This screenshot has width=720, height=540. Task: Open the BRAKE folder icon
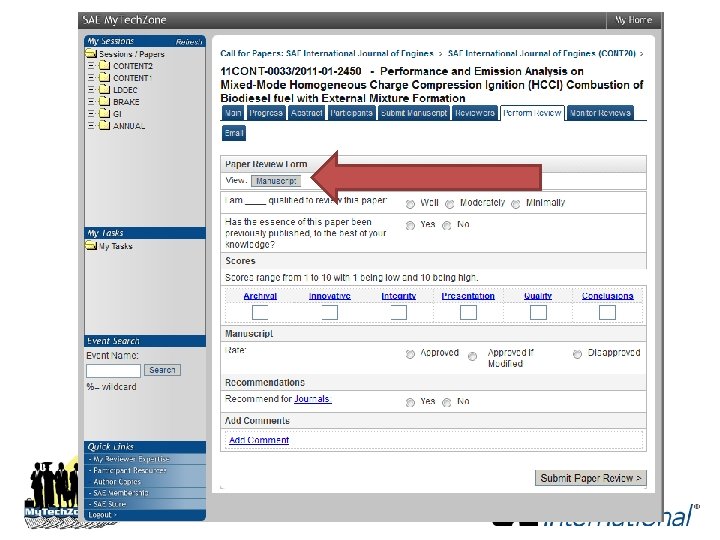click(x=105, y=101)
